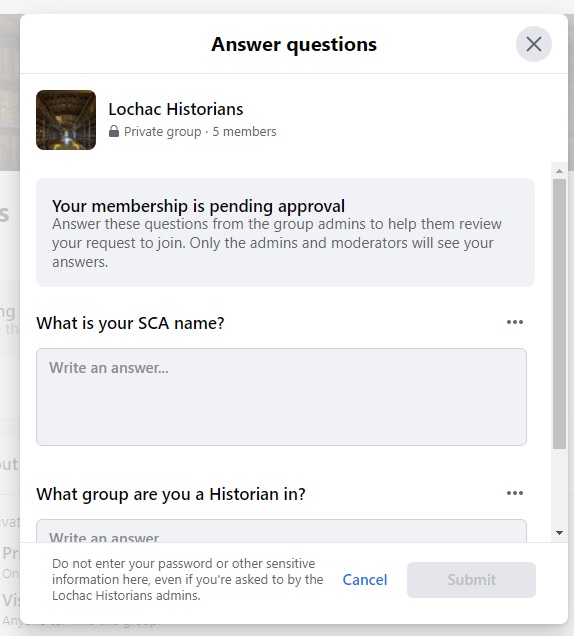Open the Lochac Historians group name
The height and width of the screenshot is (636, 574).
click(x=176, y=109)
